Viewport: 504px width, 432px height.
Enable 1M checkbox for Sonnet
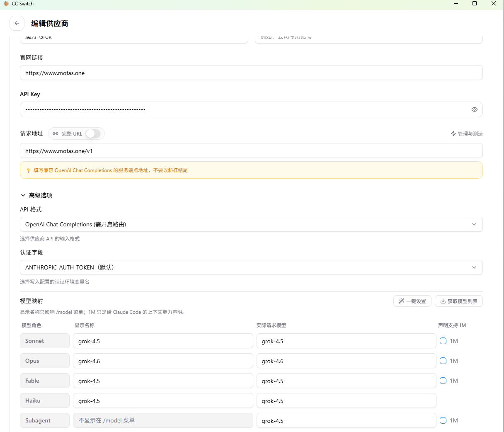point(443,341)
